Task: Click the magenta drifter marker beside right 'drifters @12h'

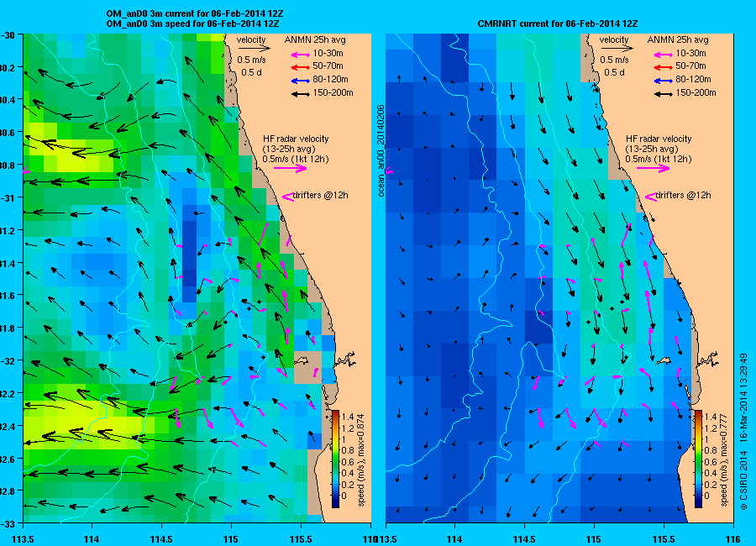Action: point(650,197)
